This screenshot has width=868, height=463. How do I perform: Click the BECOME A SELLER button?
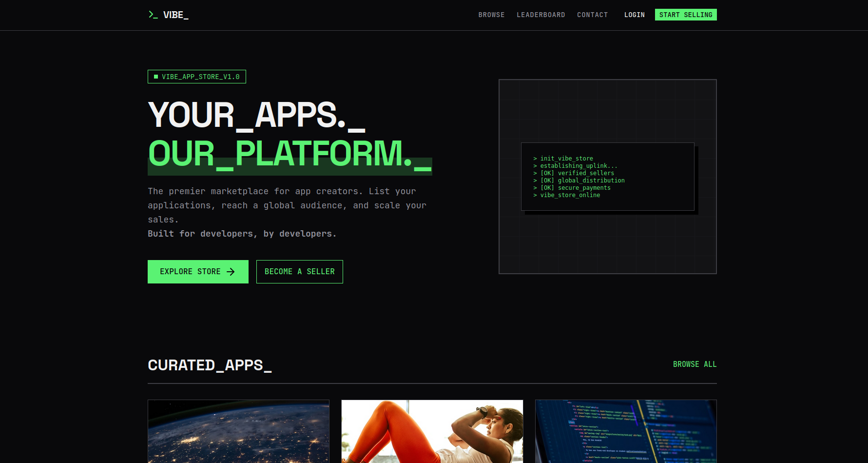pos(299,272)
